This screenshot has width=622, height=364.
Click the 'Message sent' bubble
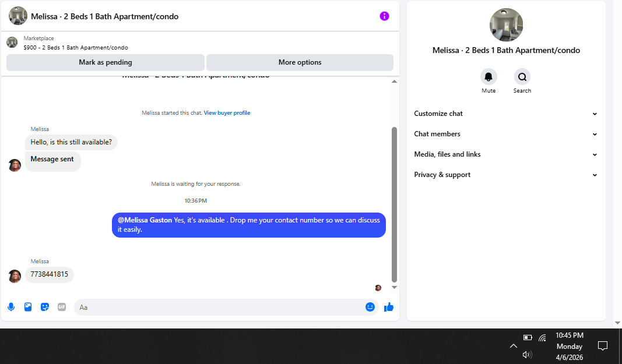tap(53, 161)
